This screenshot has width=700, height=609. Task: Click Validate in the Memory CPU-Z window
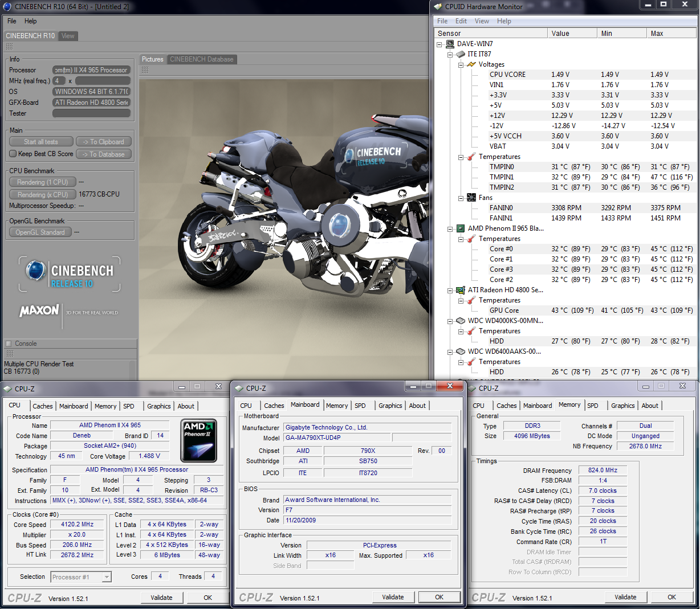point(625,597)
